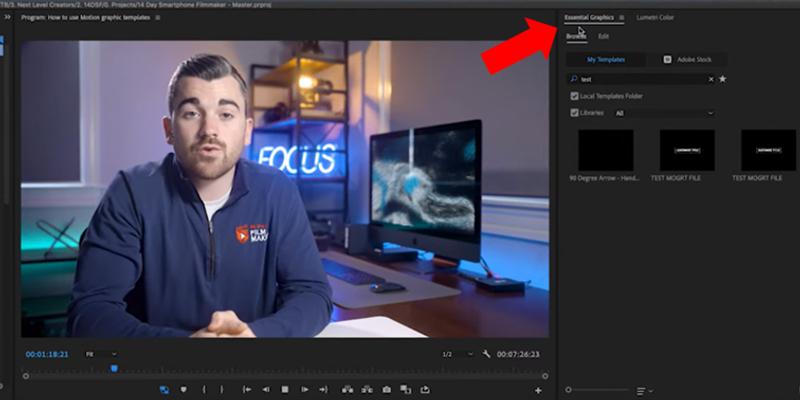The width and height of the screenshot is (800, 400).
Task: Open the Fit zoom level dropdown
Action: pos(101,354)
